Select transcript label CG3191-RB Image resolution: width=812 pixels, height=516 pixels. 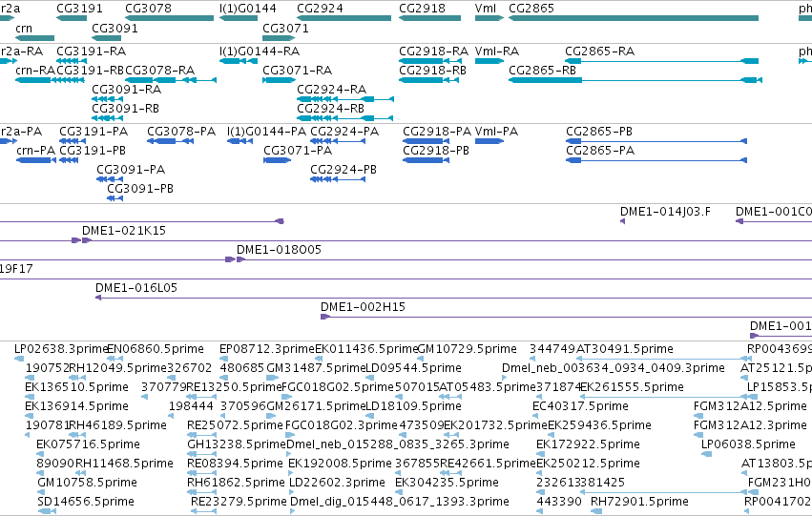91,71
